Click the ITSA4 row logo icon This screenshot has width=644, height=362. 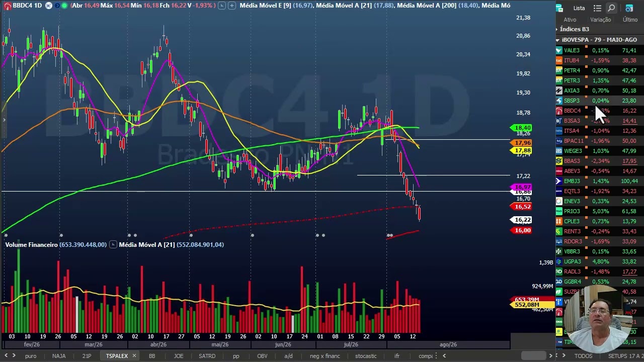click(559, 131)
